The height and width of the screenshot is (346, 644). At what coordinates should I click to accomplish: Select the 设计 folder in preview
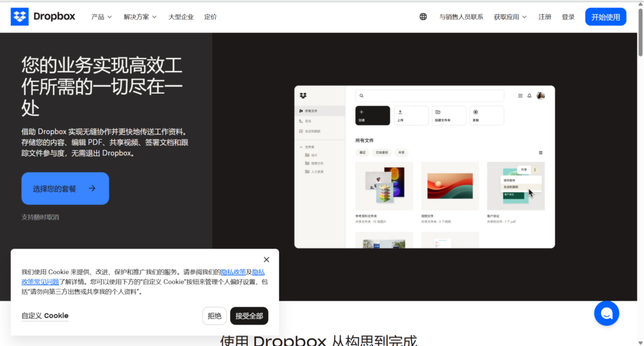pyautogui.click(x=311, y=155)
